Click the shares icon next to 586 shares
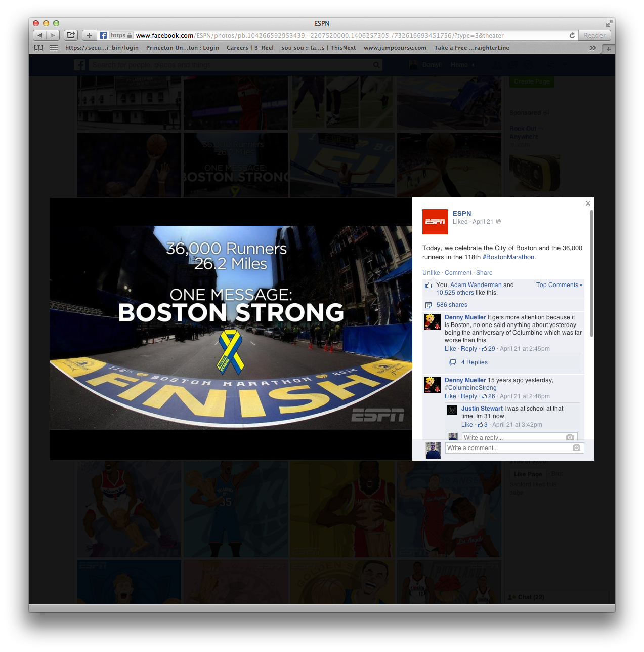This screenshot has width=644, height=652. 428,305
